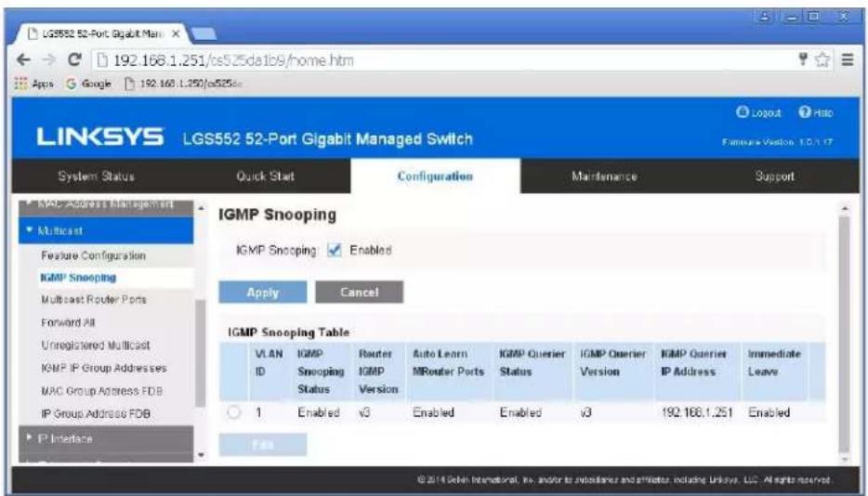Open 192.168.1.250 bookmark
The height and width of the screenshot is (496, 868).
(184, 84)
